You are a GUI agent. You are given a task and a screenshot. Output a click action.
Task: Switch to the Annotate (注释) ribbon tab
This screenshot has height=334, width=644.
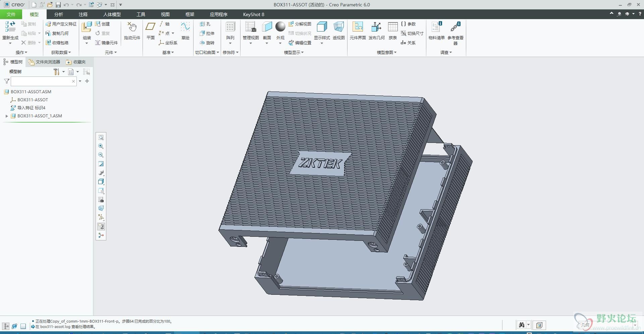tap(83, 14)
